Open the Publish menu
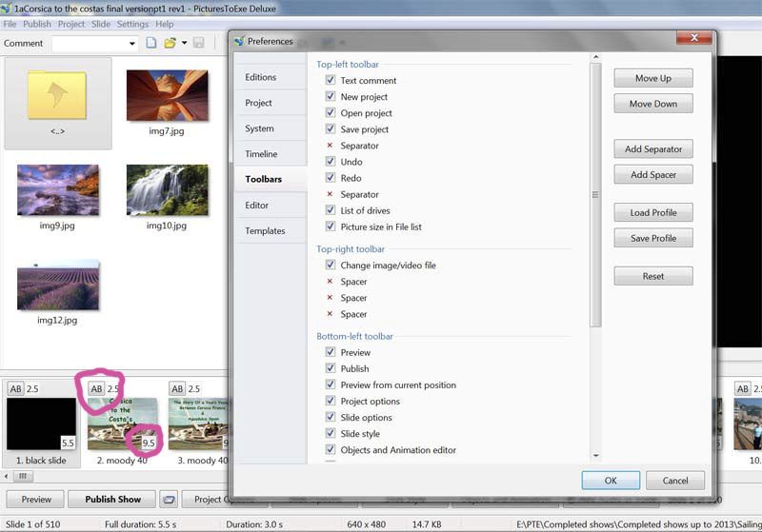 click(x=37, y=24)
